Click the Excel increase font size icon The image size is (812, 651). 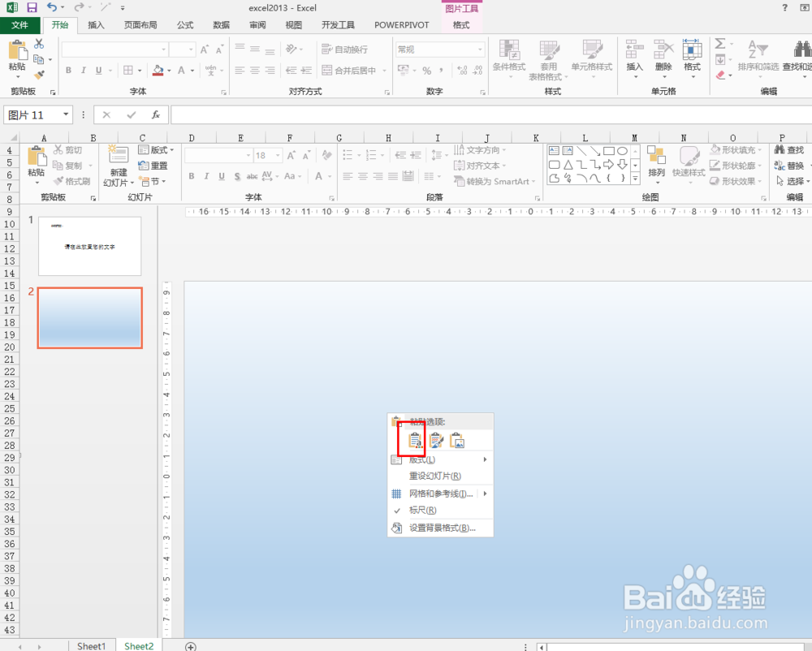tap(204, 50)
